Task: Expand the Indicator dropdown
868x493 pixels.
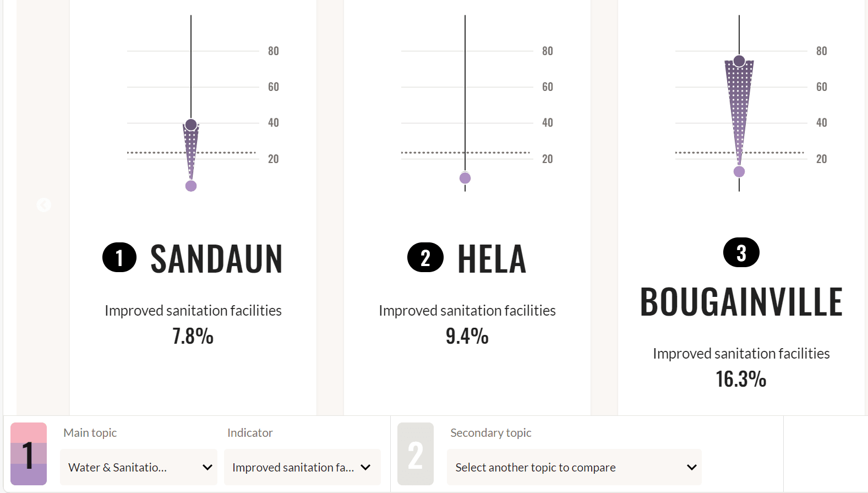Action: coord(302,467)
